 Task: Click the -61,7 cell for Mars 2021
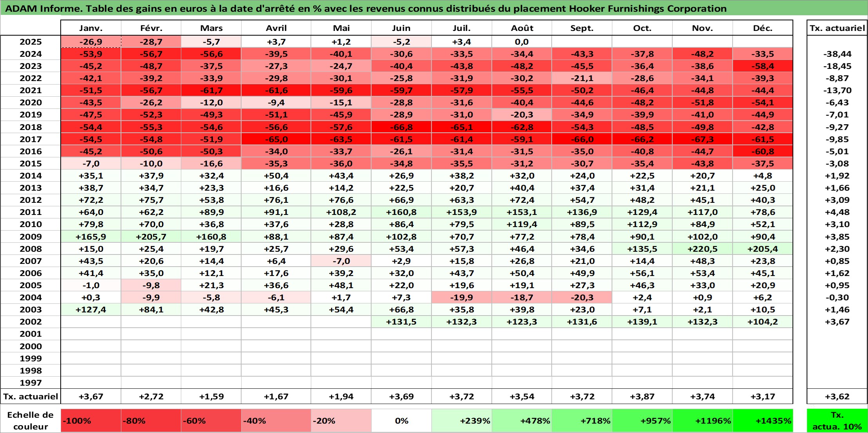pos(211,90)
